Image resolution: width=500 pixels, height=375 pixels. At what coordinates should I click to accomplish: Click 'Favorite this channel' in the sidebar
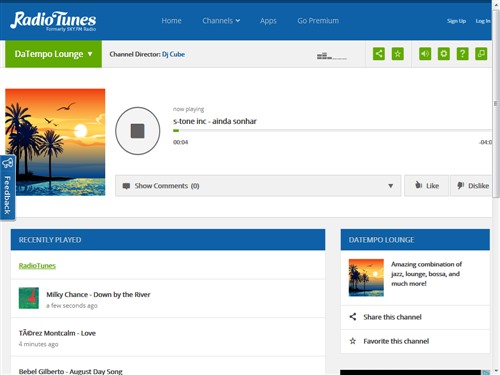coord(396,341)
